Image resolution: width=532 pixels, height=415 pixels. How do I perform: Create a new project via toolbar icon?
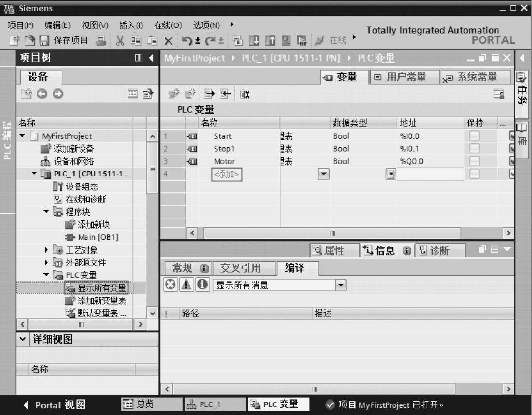click(14, 40)
